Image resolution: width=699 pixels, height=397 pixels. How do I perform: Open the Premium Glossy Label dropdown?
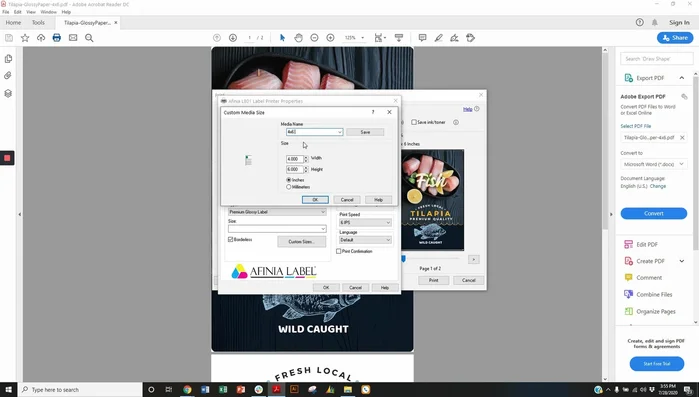click(277, 212)
